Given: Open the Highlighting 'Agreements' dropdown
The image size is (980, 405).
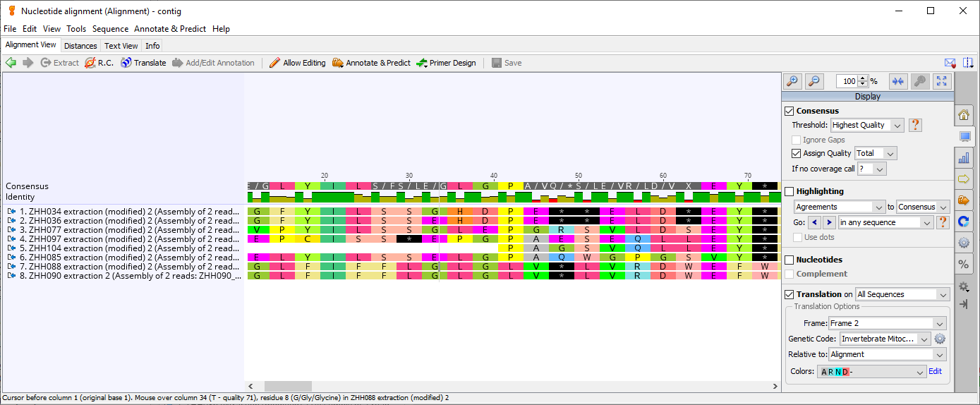Looking at the screenshot, I should 840,207.
